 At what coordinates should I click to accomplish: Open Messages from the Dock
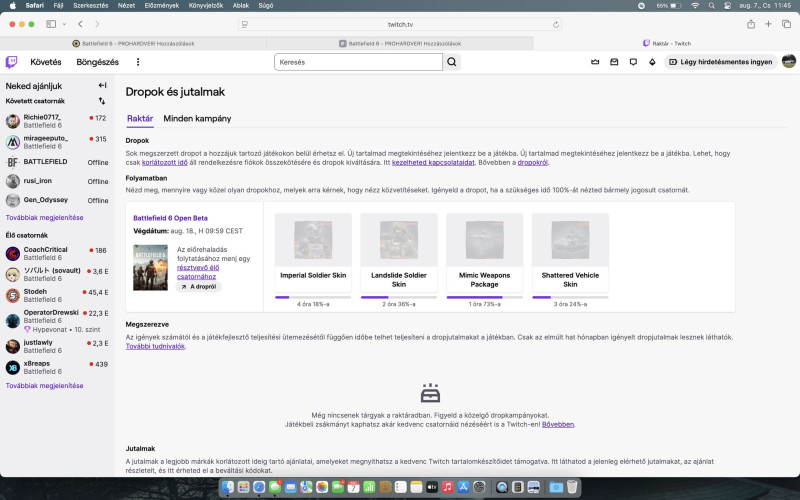(x=275, y=487)
